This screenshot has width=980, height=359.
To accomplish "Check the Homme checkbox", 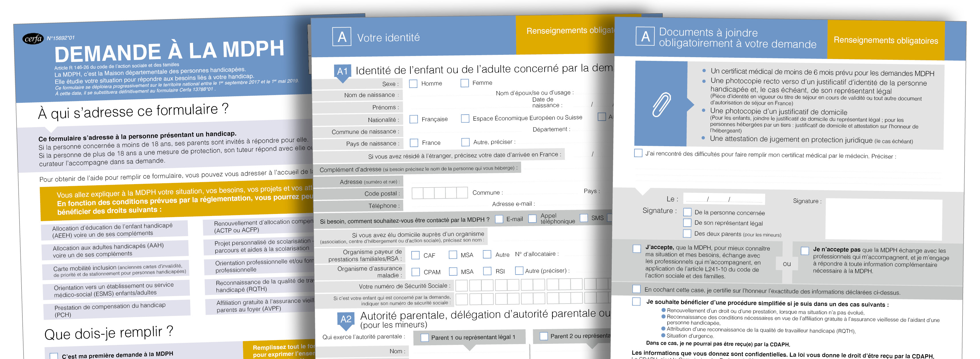I will pyautogui.click(x=413, y=84).
